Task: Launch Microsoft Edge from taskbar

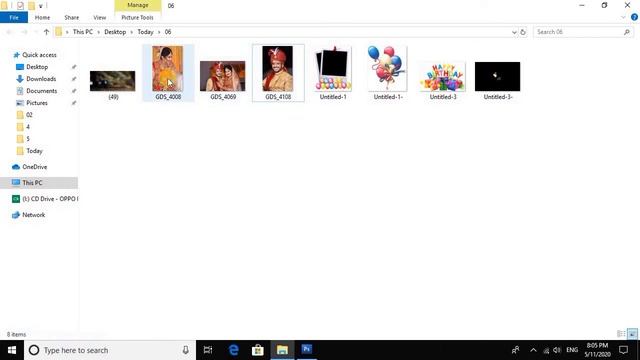Action: (x=233, y=350)
